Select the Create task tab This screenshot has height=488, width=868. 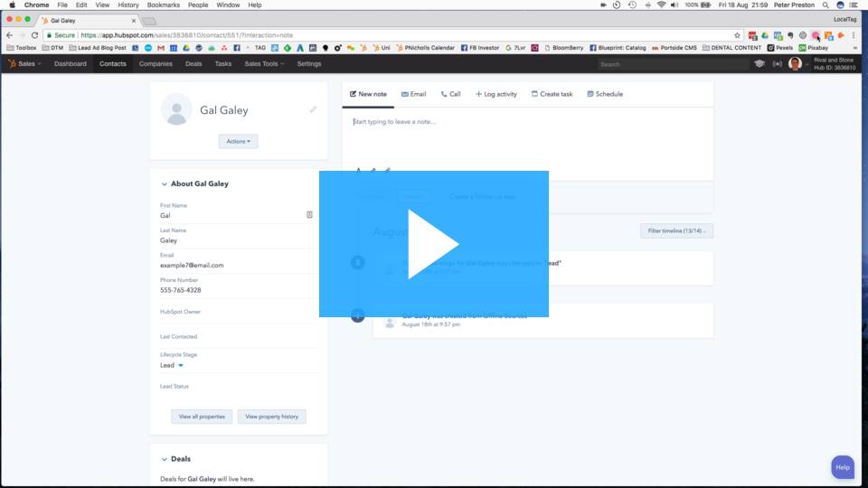click(x=552, y=94)
